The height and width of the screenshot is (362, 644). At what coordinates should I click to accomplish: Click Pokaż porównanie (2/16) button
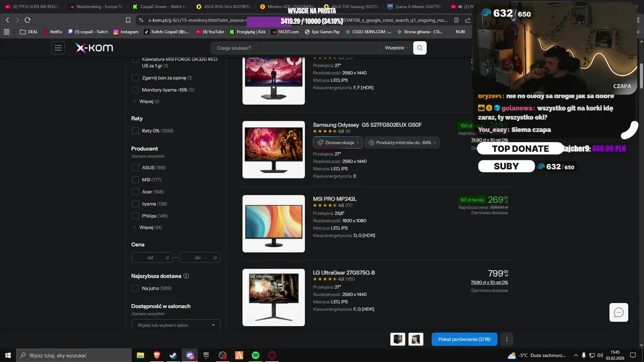click(x=464, y=339)
